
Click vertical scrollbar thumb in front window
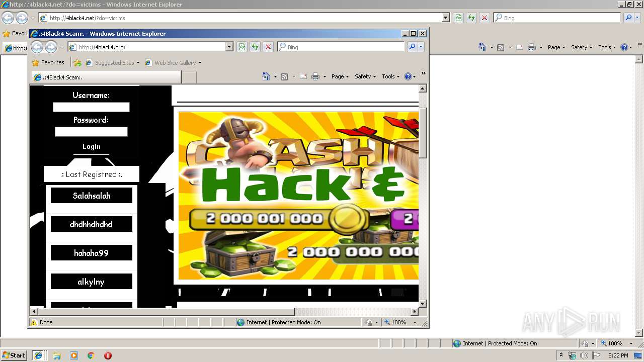pyautogui.click(x=423, y=133)
